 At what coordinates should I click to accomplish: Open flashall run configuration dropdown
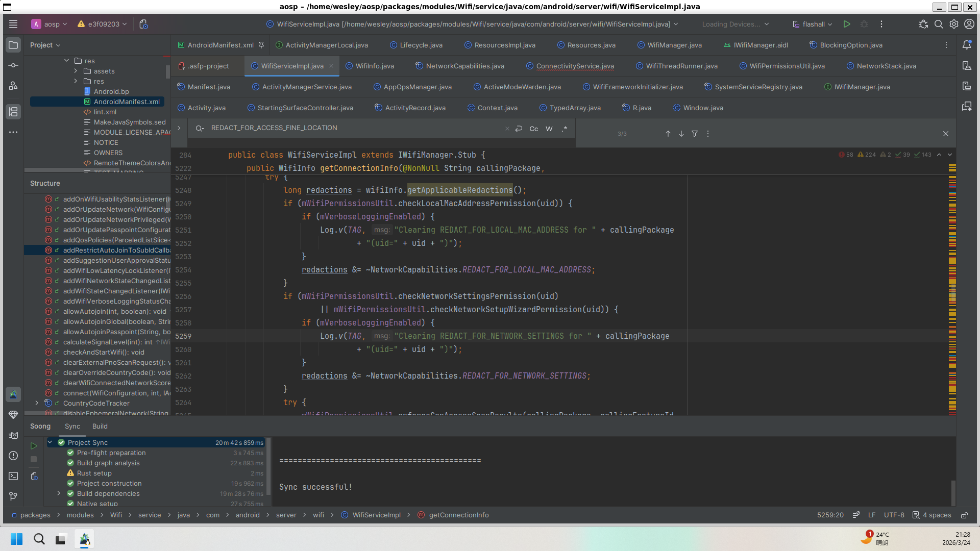813,24
